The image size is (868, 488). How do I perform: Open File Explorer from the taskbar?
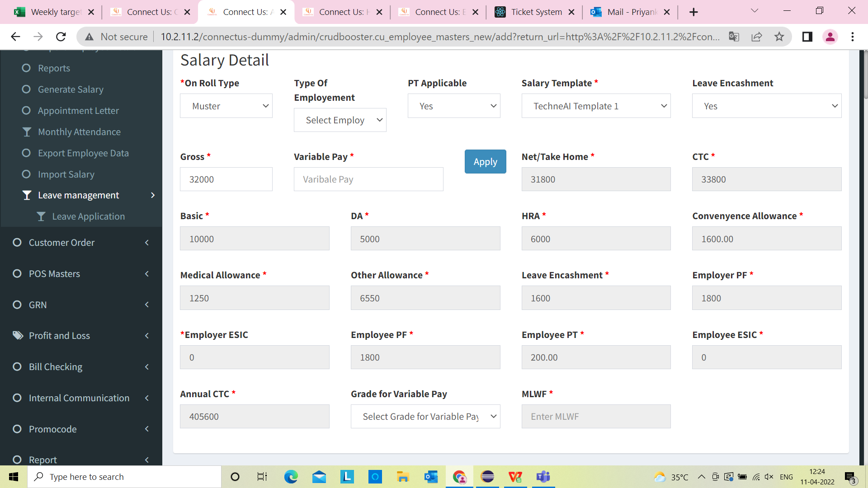403,477
